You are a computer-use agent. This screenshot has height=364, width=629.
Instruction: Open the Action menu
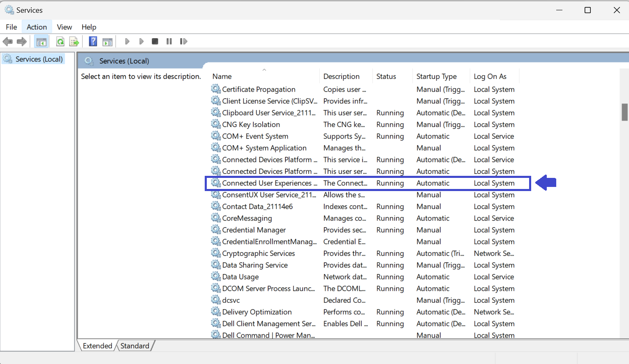click(37, 27)
